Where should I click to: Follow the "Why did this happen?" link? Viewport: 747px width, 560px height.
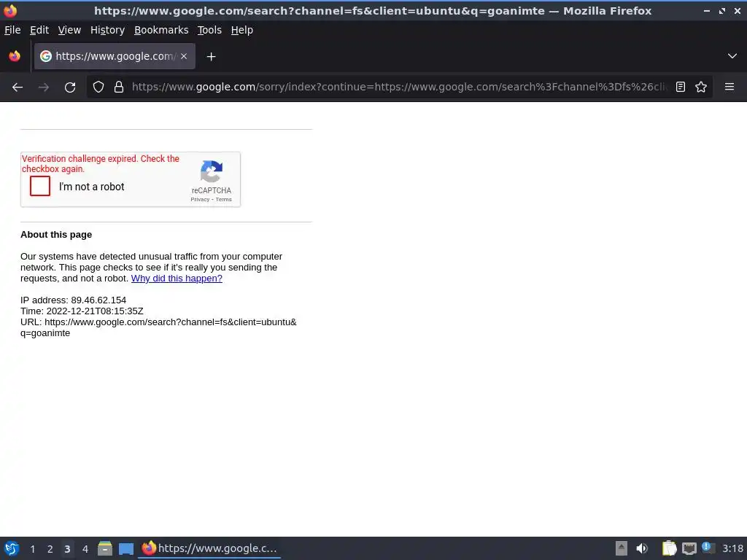point(177,278)
